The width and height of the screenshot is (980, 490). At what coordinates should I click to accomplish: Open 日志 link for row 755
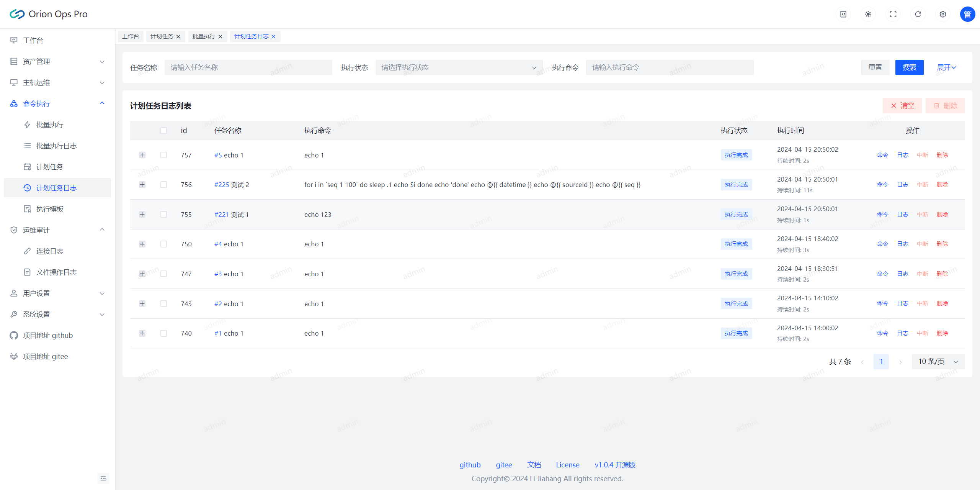pos(902,215)
